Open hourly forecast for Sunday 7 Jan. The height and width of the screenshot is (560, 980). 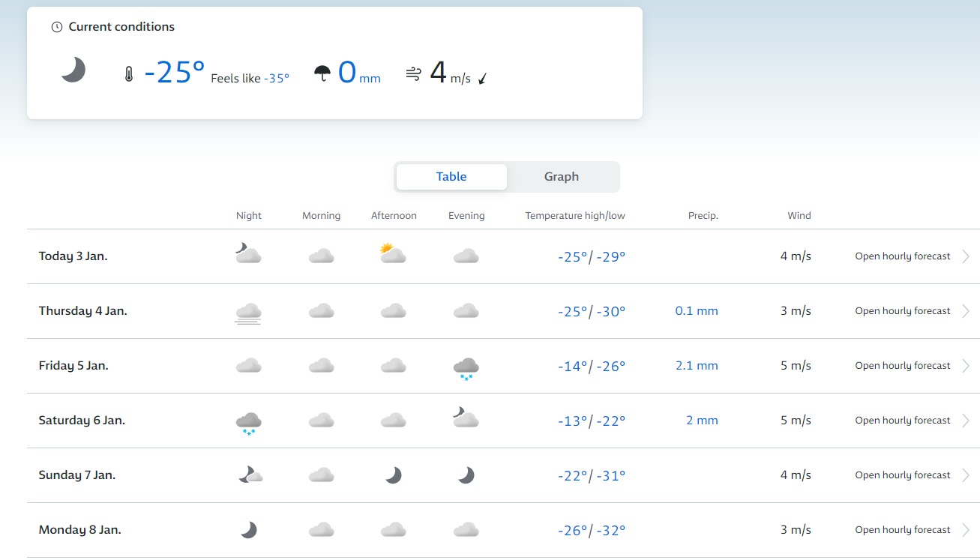[903, 475]
